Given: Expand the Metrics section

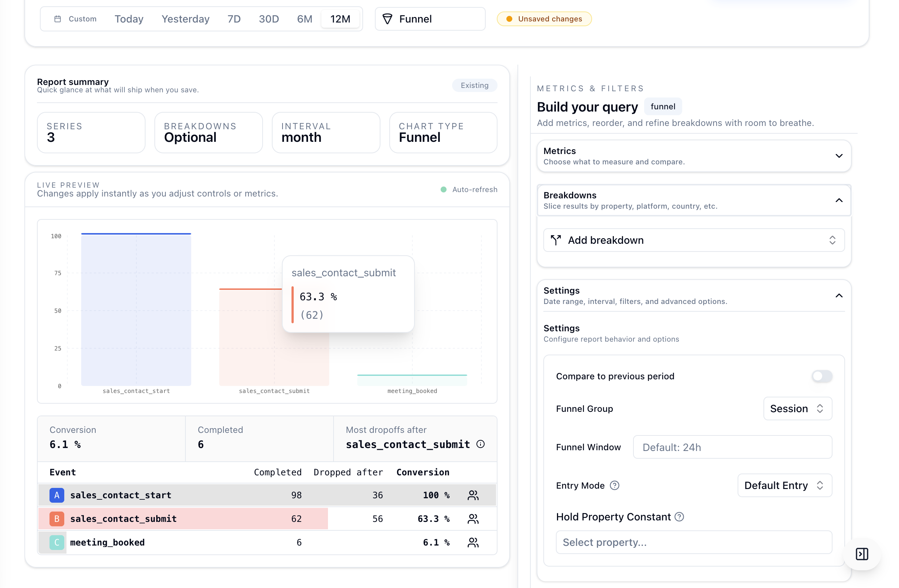Looking at the screenshot, I should click(x=839, y=155).
